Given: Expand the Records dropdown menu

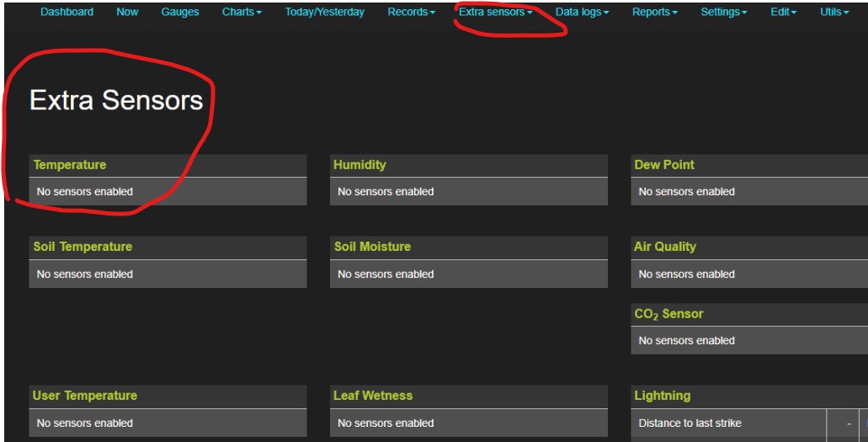Looking at the screenshot, I should [411, 13].
